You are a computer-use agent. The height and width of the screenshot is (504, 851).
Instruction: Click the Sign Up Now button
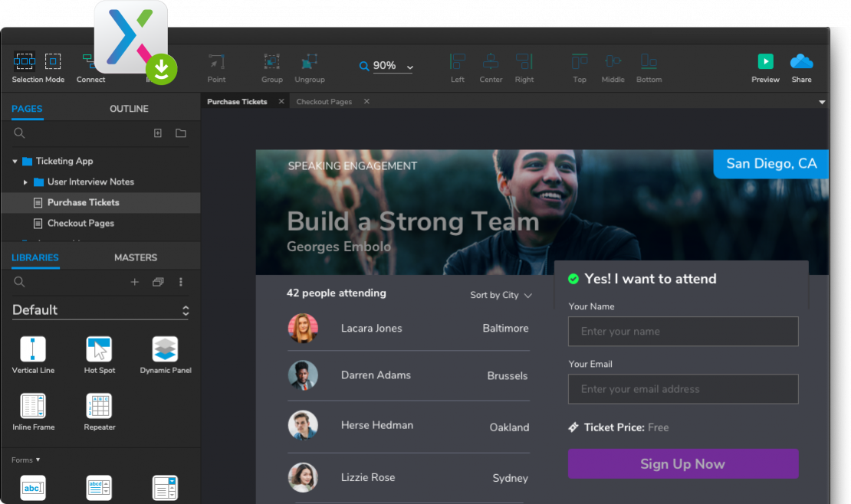tap(682, 464)
